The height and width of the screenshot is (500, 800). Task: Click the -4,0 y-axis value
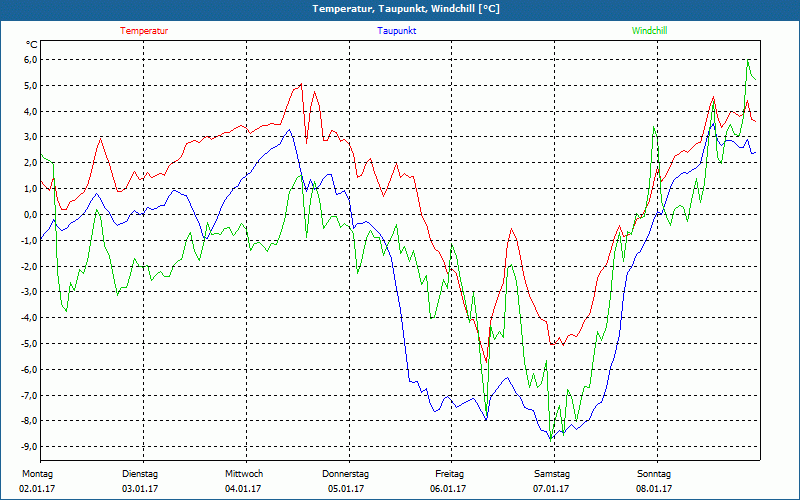coord(30,318)
